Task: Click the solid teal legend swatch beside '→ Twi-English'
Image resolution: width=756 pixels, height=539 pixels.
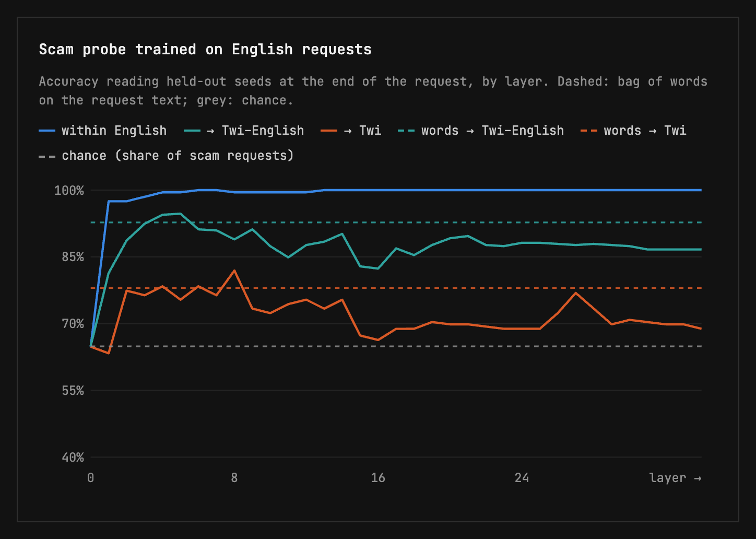Action: pyautogui.click(x=192, y=131)
